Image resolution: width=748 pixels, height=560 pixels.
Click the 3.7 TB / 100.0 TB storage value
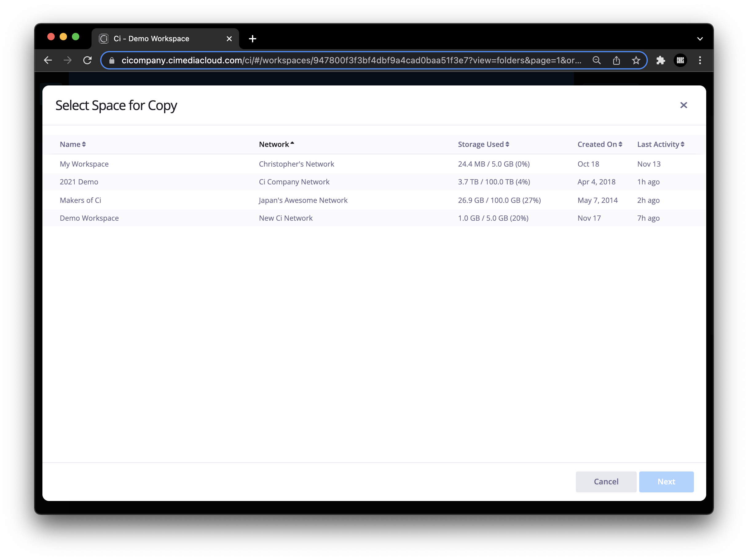pyautogui.click(x=494, y=182)
